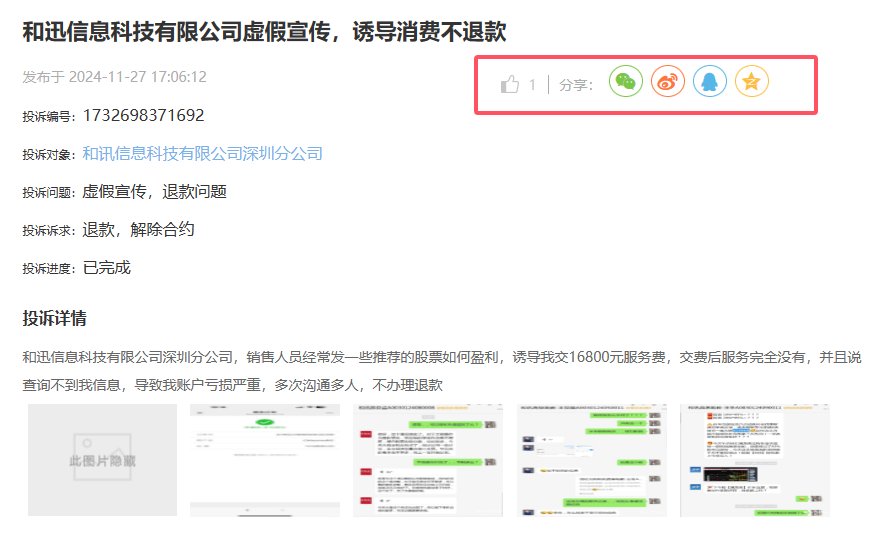The image size is (871, 541).
Task: Click the issue text 虚假宣传，退款问题
Action: pyautogui.click(x=154, y=192)
